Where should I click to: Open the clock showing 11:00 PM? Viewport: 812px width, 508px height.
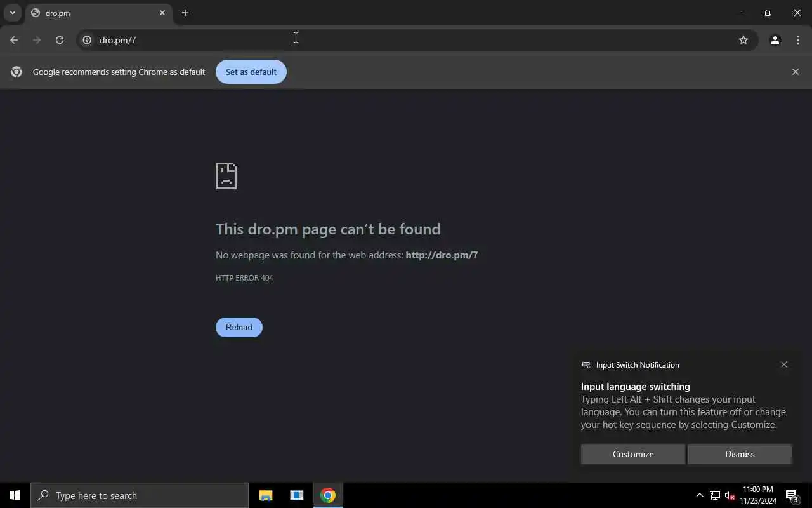point(758,495)
